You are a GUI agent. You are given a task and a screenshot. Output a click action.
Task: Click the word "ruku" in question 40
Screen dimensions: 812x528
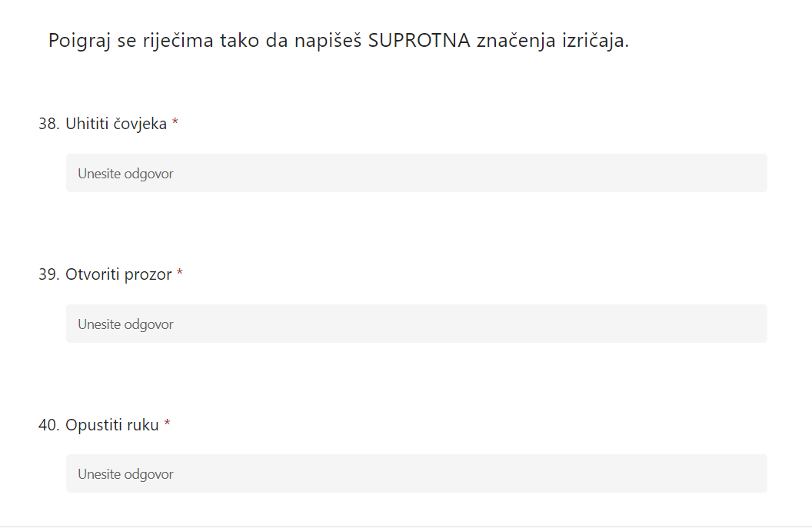[143, 425]
